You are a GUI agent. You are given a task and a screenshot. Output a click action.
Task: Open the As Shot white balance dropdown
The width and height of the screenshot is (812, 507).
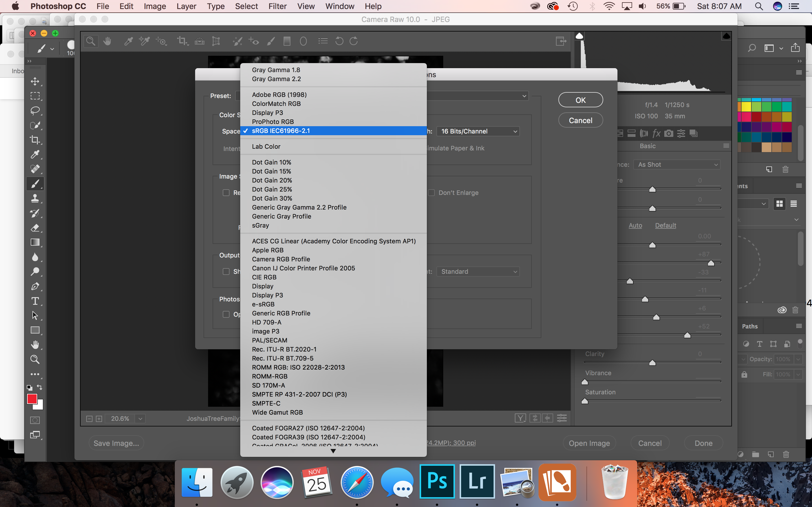click(x=677, y=165)
